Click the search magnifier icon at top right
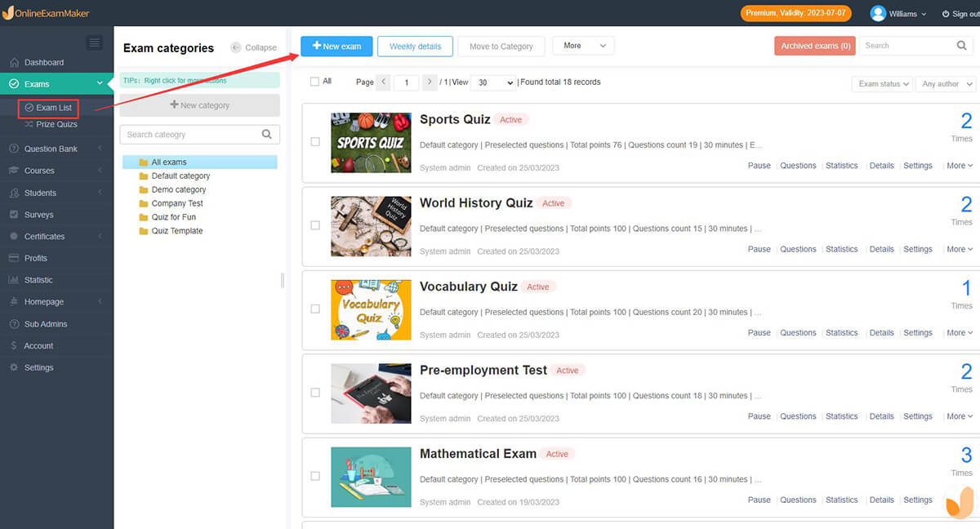The width and height of the screenshot is (980, 529). click(x=961, y=46)
